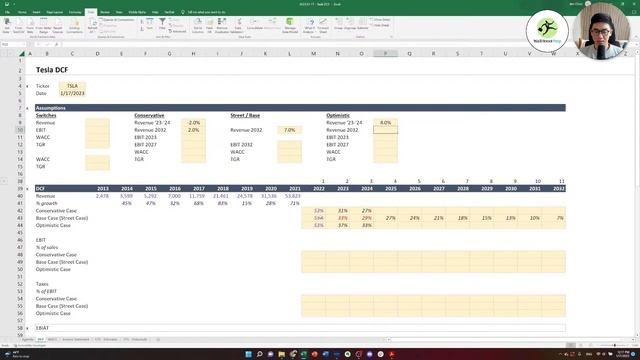Switch to the Formulas ribbon tab

coord(75,12)
